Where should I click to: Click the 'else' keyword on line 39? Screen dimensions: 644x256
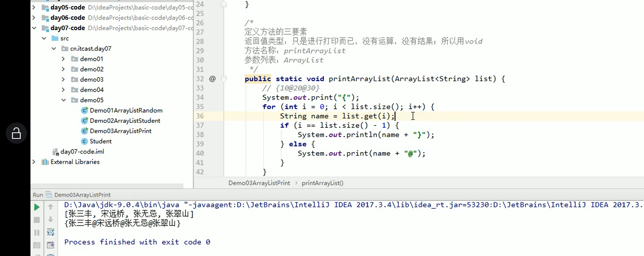point(298,144)
